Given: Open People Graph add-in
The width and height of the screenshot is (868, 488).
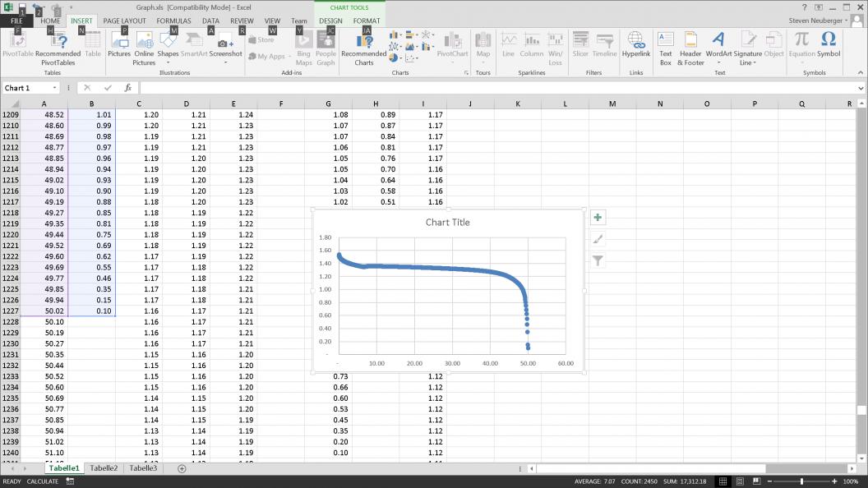Looking at the screenshot, I should tap(325, 48).
